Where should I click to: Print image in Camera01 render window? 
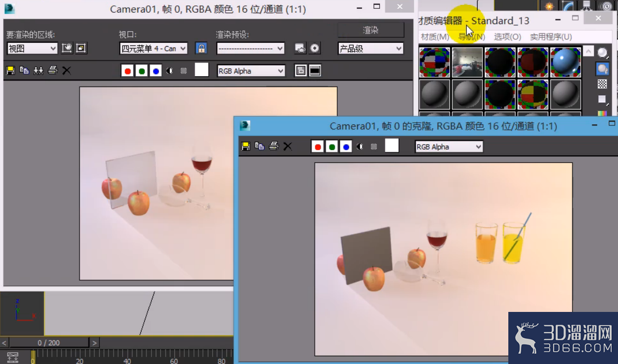[x=53, y=71]
